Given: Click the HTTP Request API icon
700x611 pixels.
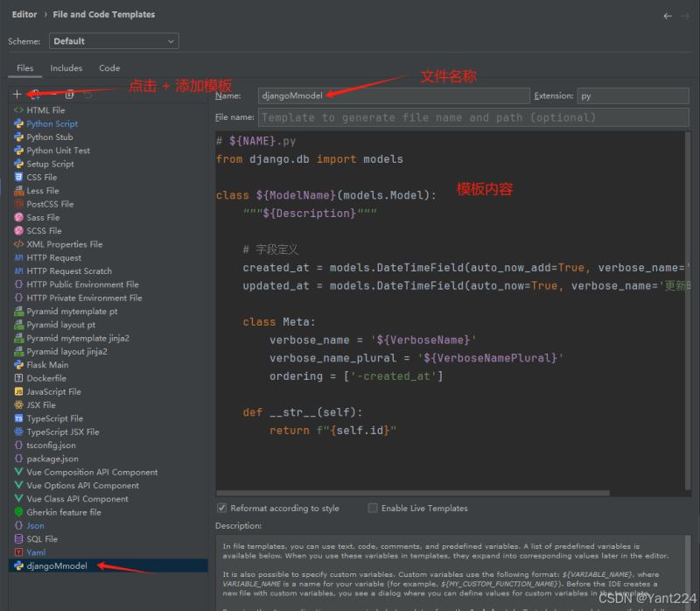Looking at the screenshot, I should pyautogui.click(x=18, y=257).
